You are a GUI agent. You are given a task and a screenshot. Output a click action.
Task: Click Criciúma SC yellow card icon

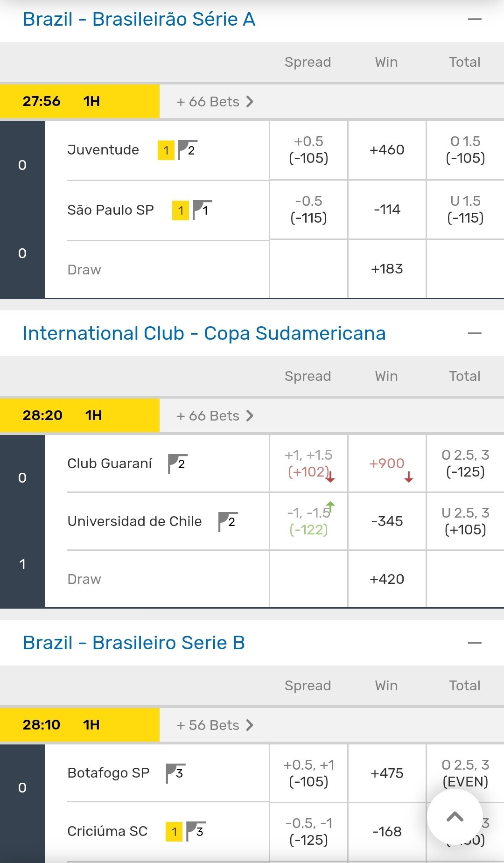(x=174, y=832)
